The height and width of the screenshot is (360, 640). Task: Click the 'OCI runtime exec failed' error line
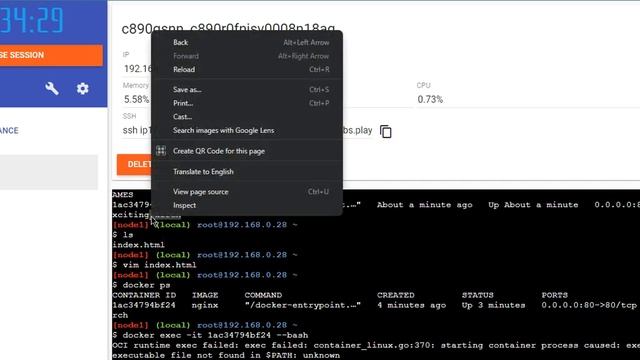376,345
